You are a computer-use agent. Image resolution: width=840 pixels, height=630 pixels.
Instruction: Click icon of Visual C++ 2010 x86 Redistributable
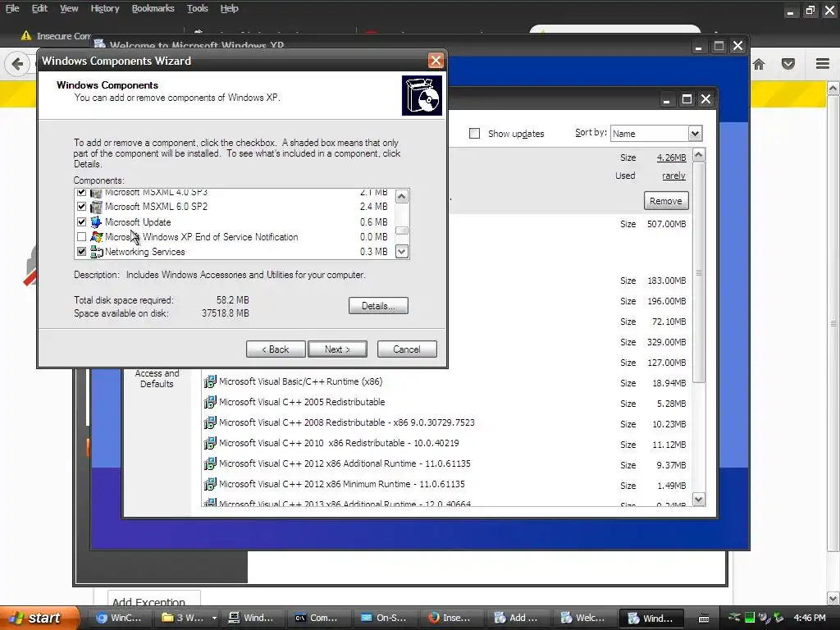point(210,443)
